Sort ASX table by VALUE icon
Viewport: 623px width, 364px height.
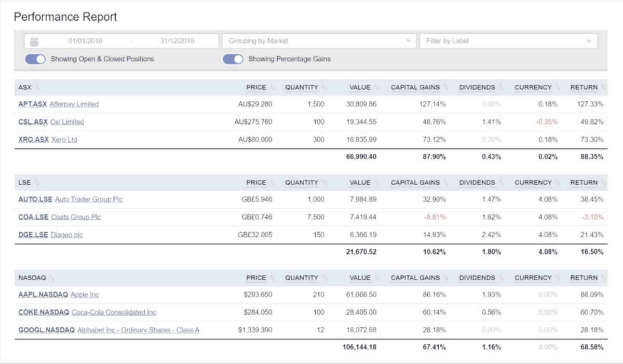click(x=377, y=88)
